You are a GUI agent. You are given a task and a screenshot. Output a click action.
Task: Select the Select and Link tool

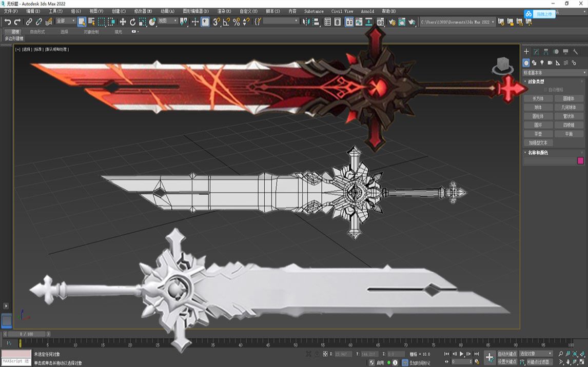tap(29, 22)
